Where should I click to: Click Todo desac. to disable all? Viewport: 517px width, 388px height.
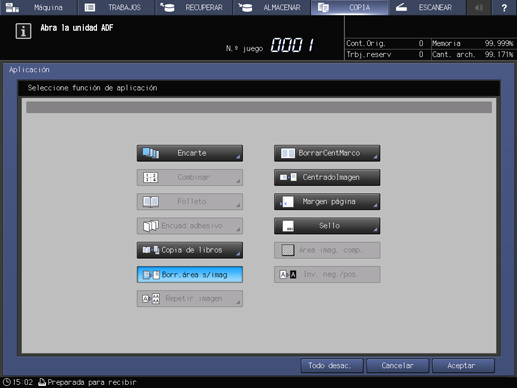click(x=332, y=366)
